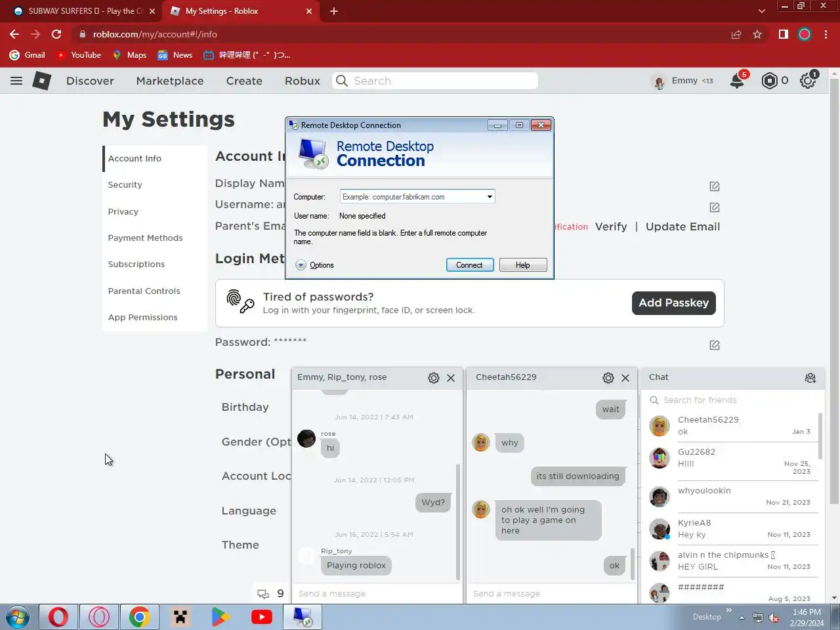Click the volume icon in system tray
This screenshot has height=630, width=840.
click(x=774, y=618)
